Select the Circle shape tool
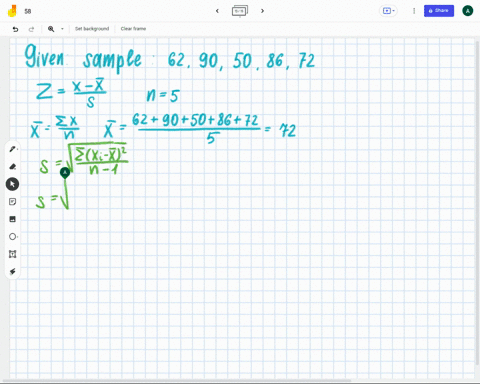Viewport: 480px width, 384px height. [12, 237]
